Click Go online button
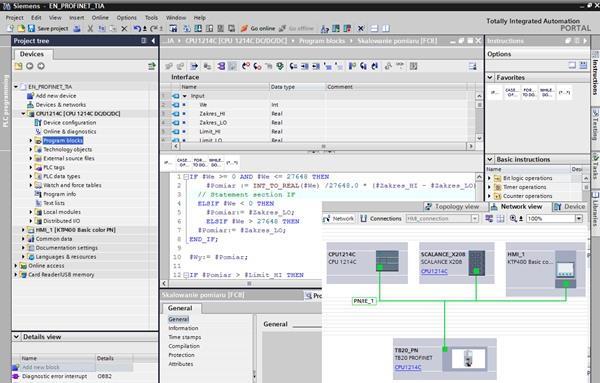Viewport: 600px width, 383px height. (258, 29)
